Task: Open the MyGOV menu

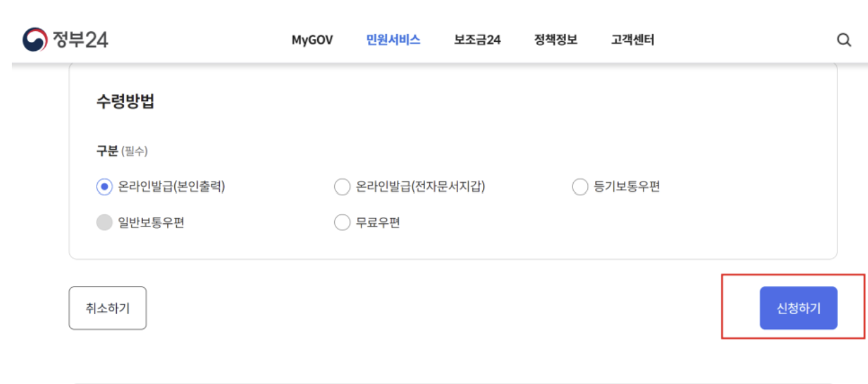Action: click(x=312, y=40)
